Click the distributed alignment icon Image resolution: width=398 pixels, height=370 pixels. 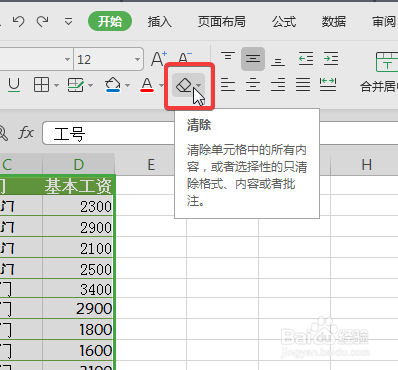[328, 85]
